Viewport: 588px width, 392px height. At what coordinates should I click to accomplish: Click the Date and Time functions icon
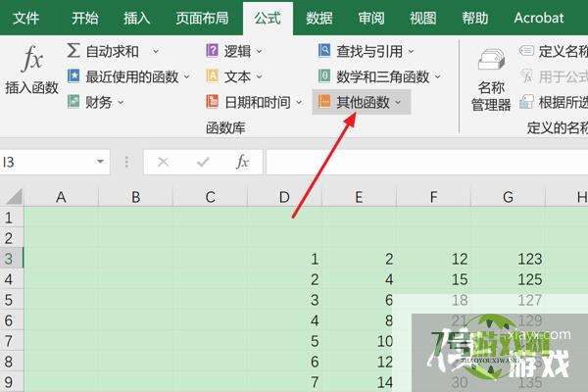pyautogui.click(x=213, y=102)
